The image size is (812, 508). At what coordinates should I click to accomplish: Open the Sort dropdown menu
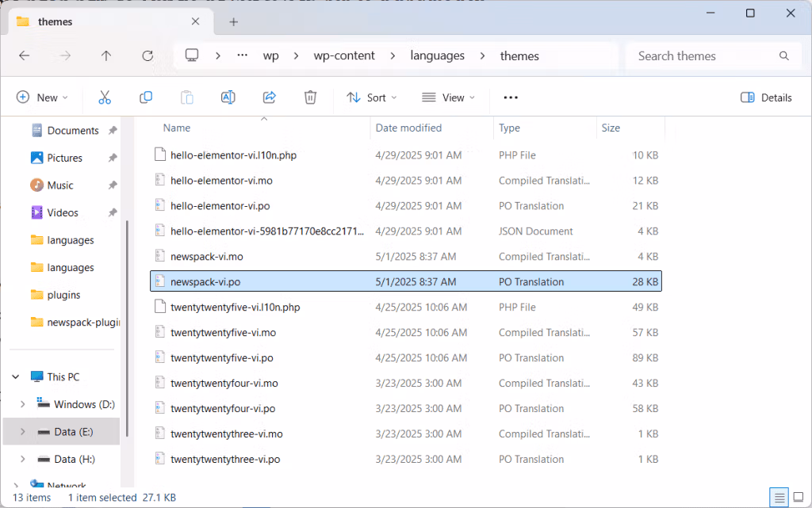pyautogui.click(x=372, y=97)
